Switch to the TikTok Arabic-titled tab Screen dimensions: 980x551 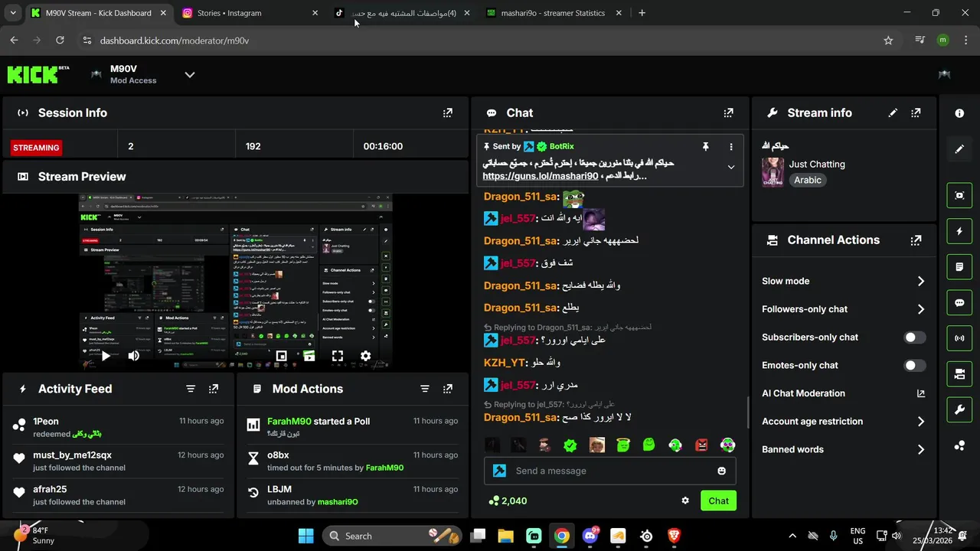pyautogui.click(x=402, y=13)
